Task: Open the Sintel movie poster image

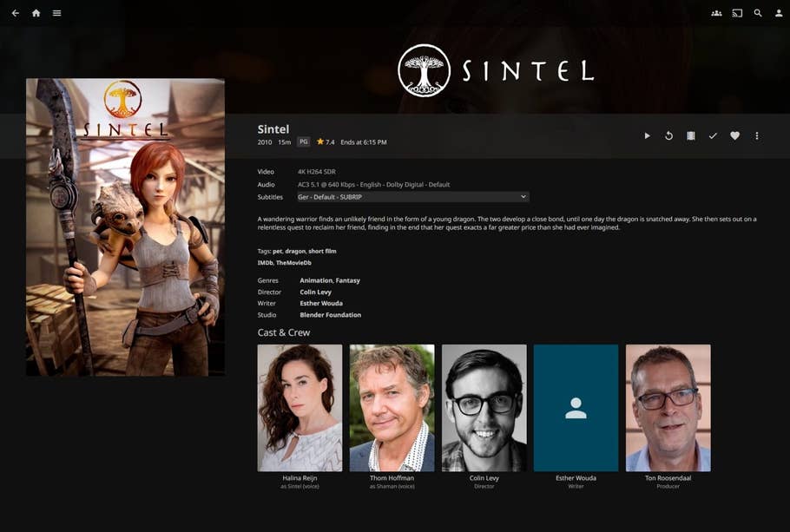Action: 125,227
